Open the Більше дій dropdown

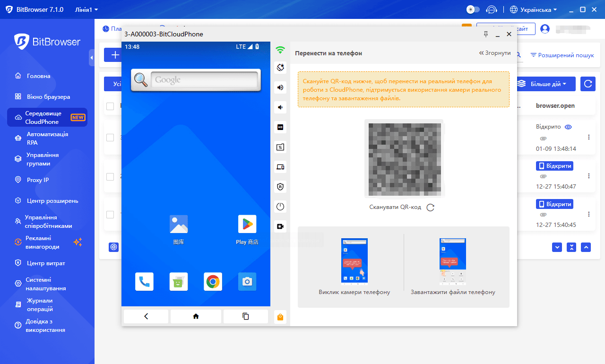click(x=546, y=84)
